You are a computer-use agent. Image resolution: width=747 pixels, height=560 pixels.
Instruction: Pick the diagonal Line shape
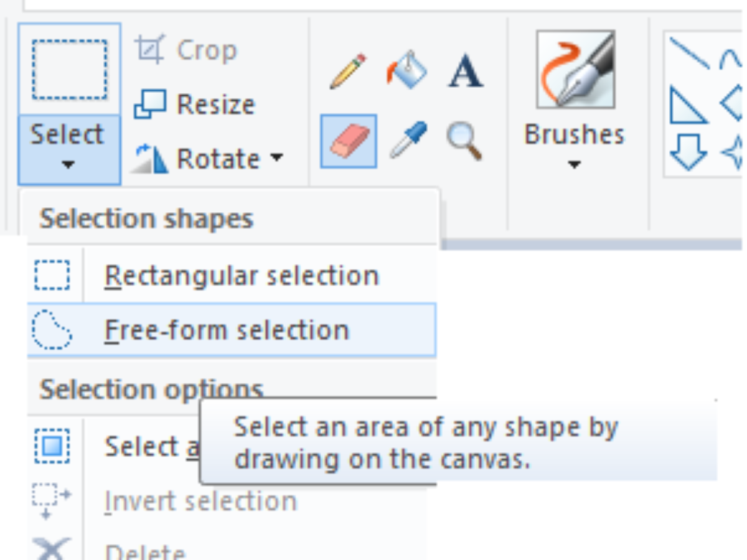[x=689, y=53]
